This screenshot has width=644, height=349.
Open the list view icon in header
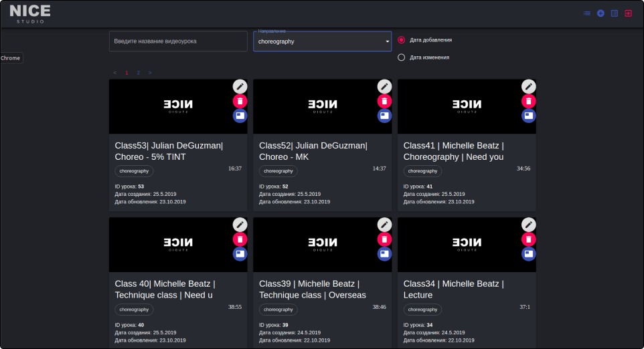tap(587, 13)
